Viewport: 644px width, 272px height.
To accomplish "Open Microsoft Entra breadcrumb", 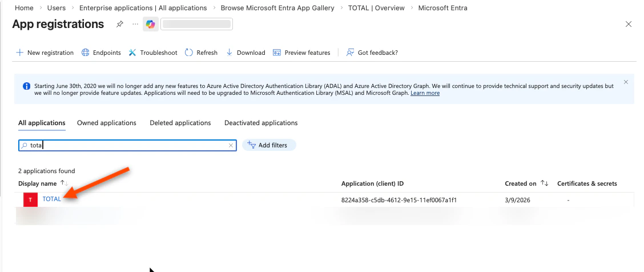I will tap(443, 8).
